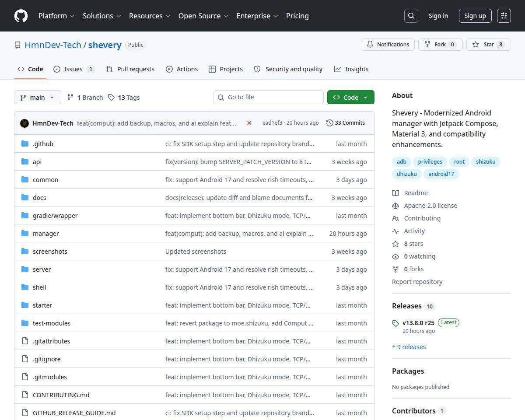Click Report repository link
This screenshot has width=525, height=420.
[417, 282]
